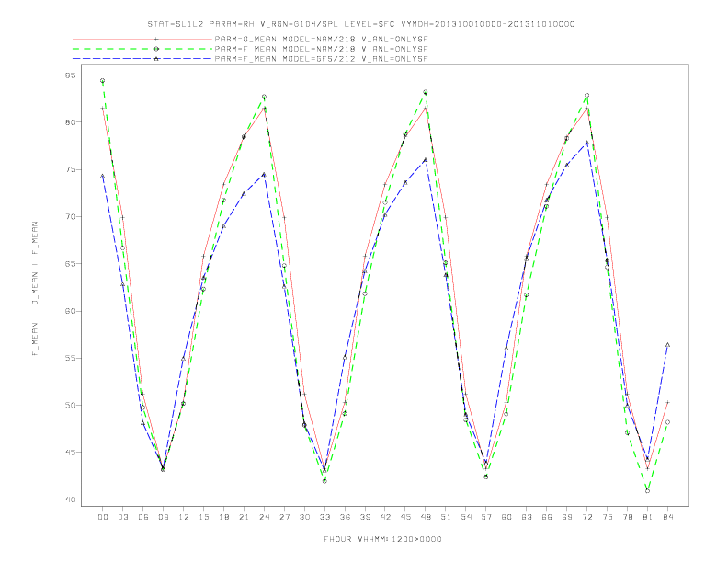Click the circle marker in the green legend line
Image resolution: width=728 pixels, height=563 pixels.
156,49
